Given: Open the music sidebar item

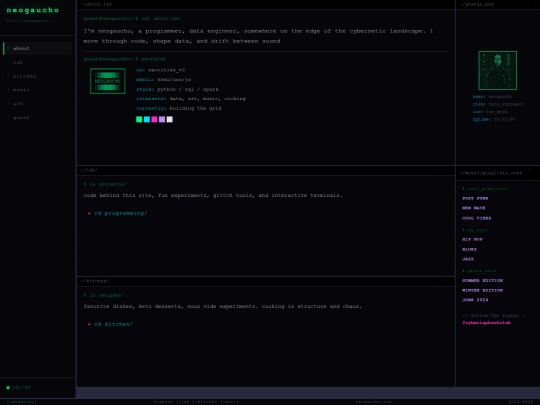Looking at the screenshot, I should tap(38, 90).
